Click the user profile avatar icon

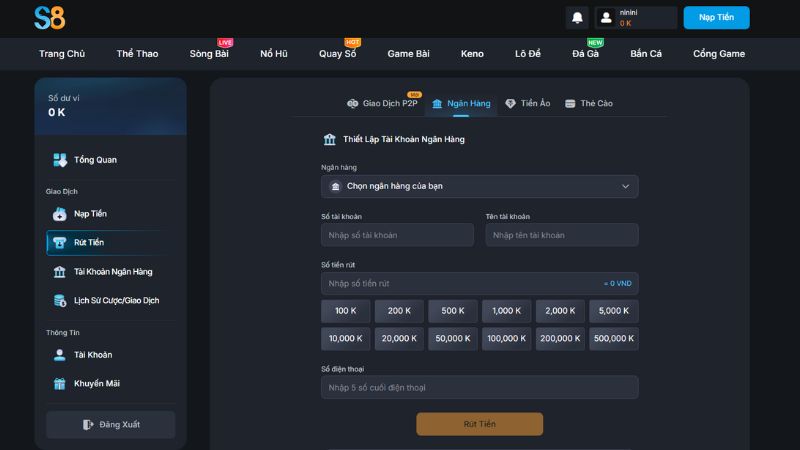click(x=605, y=18)
